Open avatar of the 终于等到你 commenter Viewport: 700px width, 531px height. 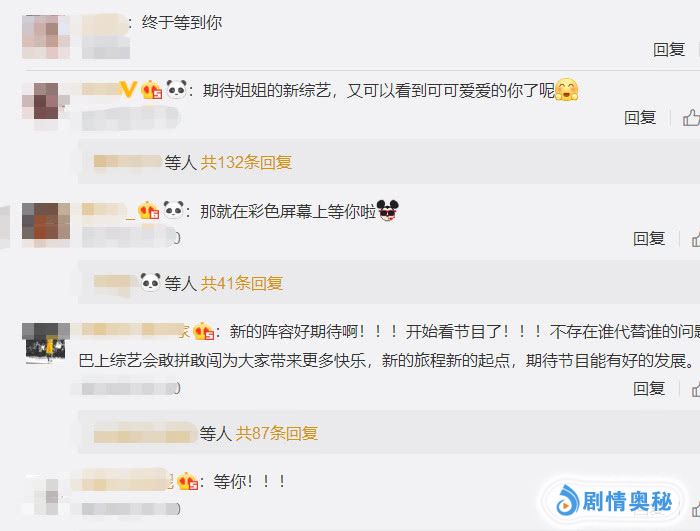pos(46,36)
